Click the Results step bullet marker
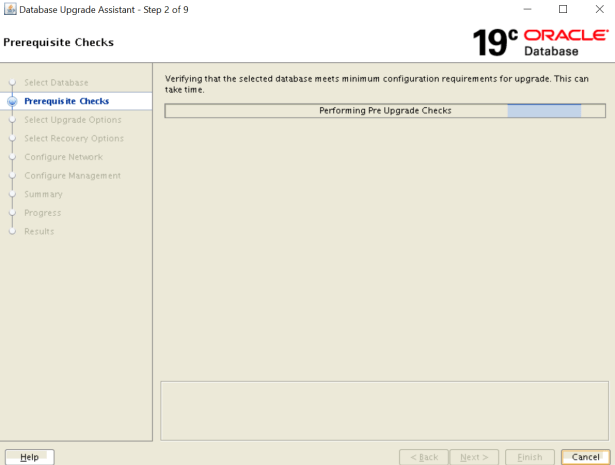 (12, 232)
